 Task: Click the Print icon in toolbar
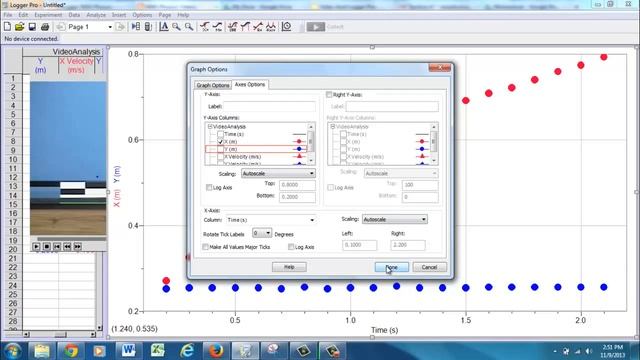[x=45, y=27]
